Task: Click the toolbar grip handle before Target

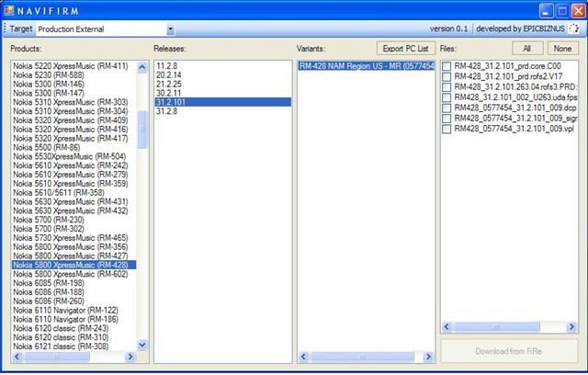Action: (x=5, y=28)
